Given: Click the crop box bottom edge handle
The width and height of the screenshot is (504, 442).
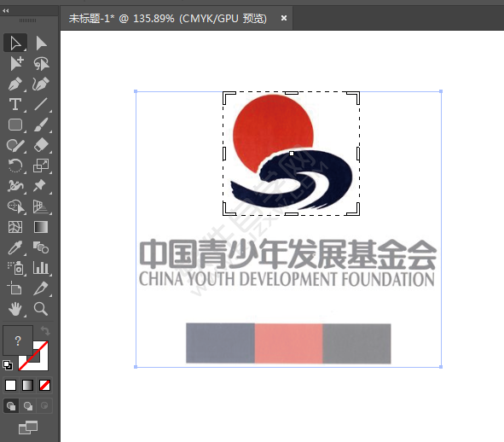Looking at the screenshot, I should [x=292, y=214].
